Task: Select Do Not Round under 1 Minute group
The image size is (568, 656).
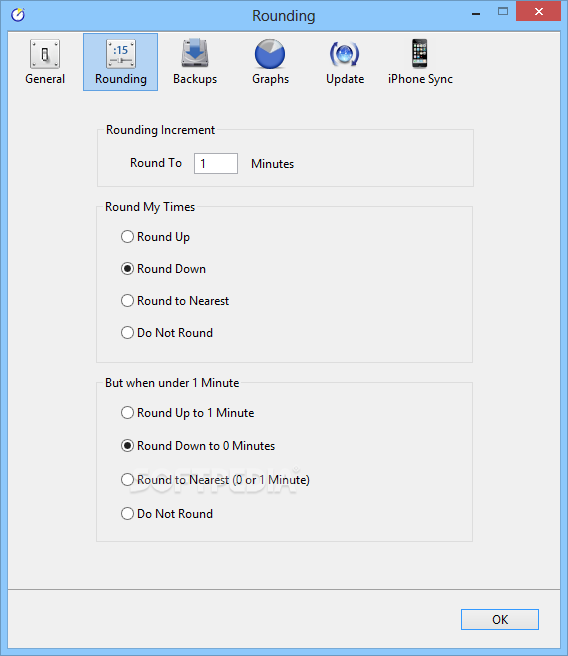Action: 167,513
